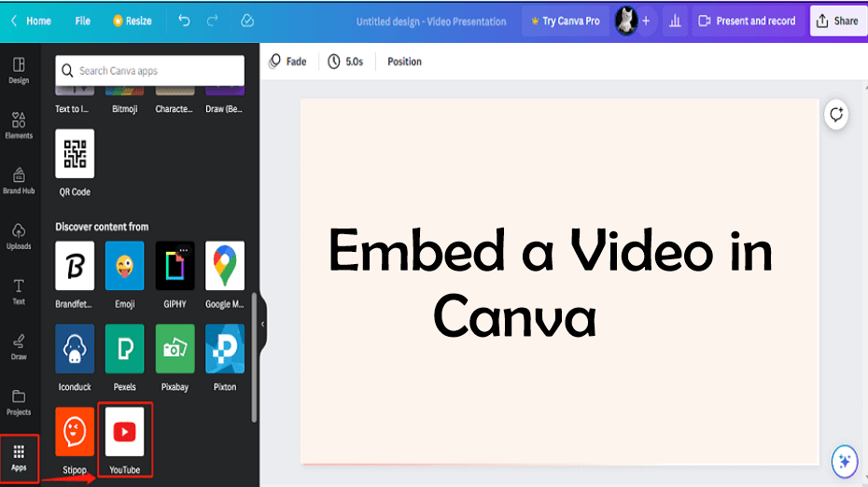Open the YouTube app
Screen dimensions: 868x487
(124, 432)
